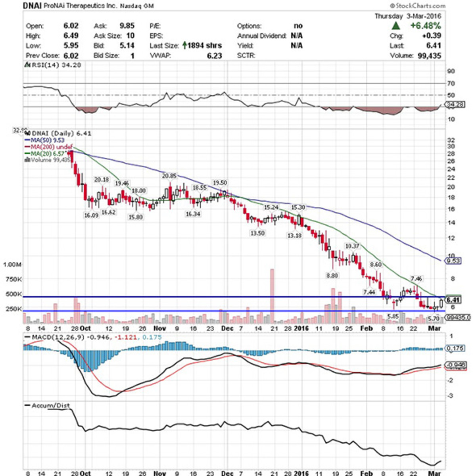Click the 16.09 low annotation
This screenshot has width=476, height=476.
[91, 215]
